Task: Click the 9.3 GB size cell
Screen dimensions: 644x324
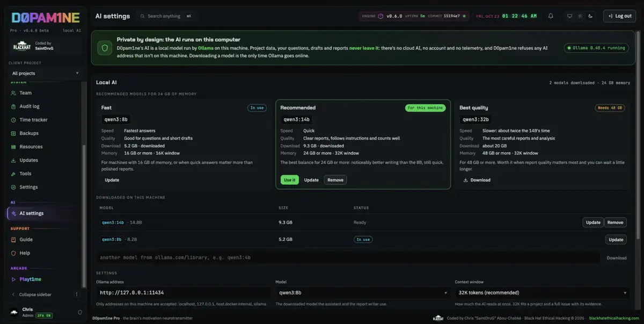Action: coord(286,222)
